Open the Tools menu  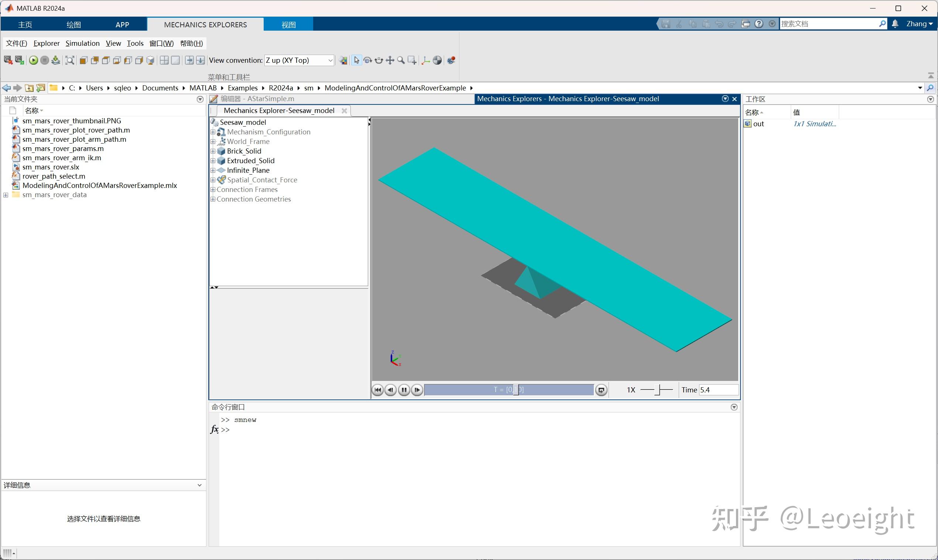(x=135, y=44)
